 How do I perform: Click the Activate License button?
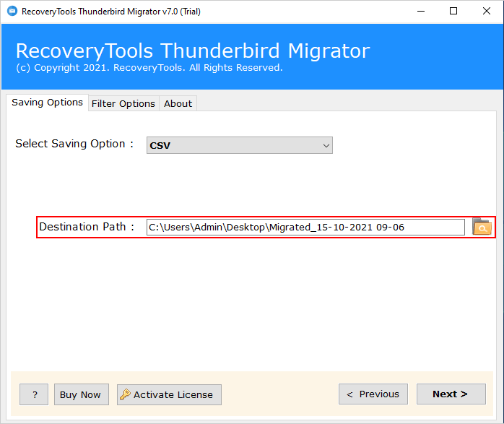click(169, 394)
